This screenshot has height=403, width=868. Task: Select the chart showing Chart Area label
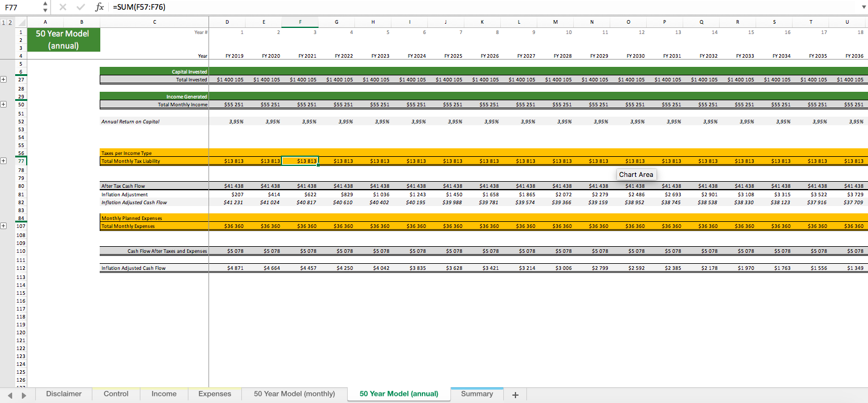pyautogui.click(x=636, y=174)
